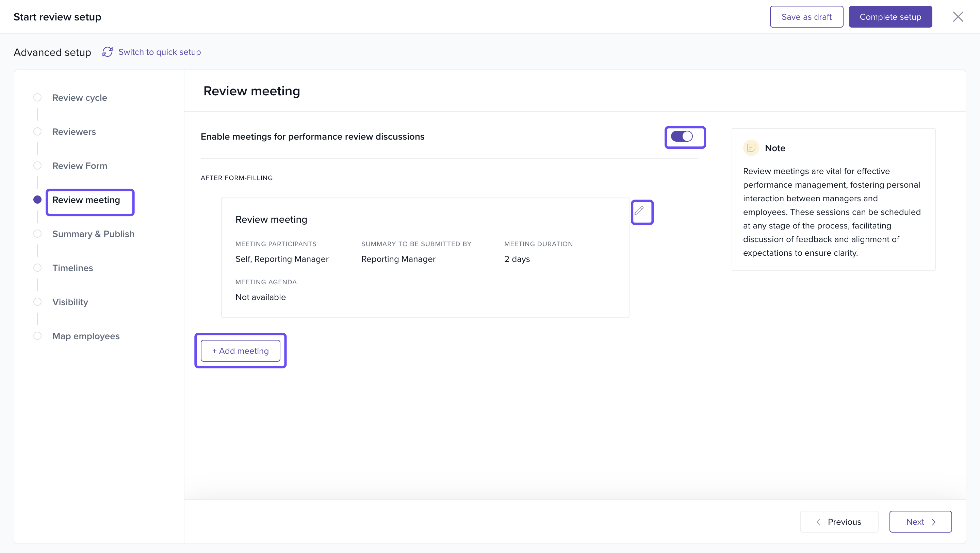Click the right chevron on Next button
Screen dimensions: 980x553
point(934,522)
